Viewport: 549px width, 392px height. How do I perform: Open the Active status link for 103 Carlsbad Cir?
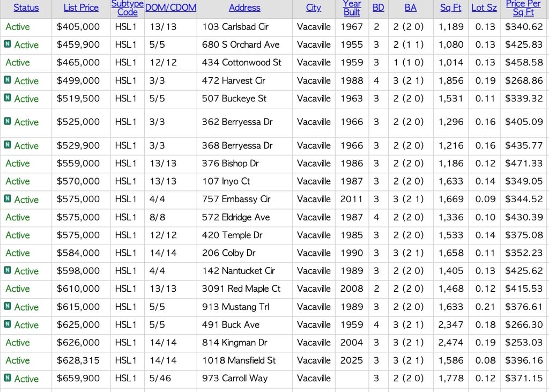pyautogui.click(x=18, y=27)
